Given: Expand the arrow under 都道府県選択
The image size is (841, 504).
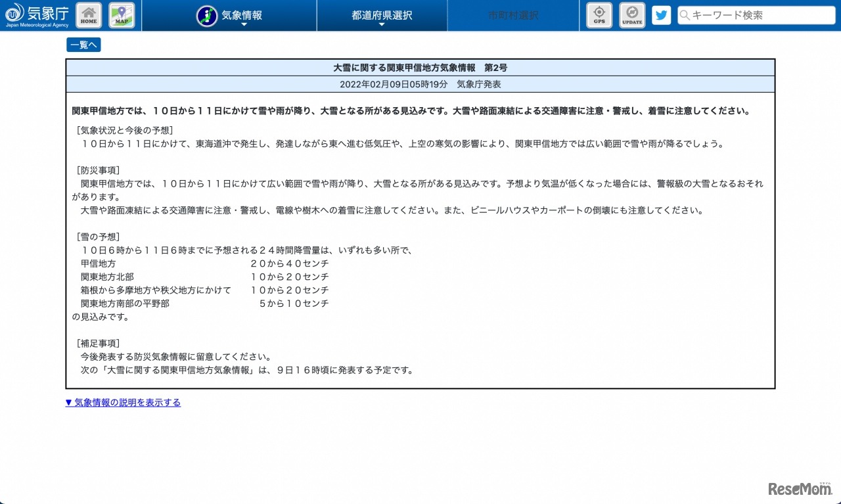Looking at the screenshot, I should tap(382, 25).
